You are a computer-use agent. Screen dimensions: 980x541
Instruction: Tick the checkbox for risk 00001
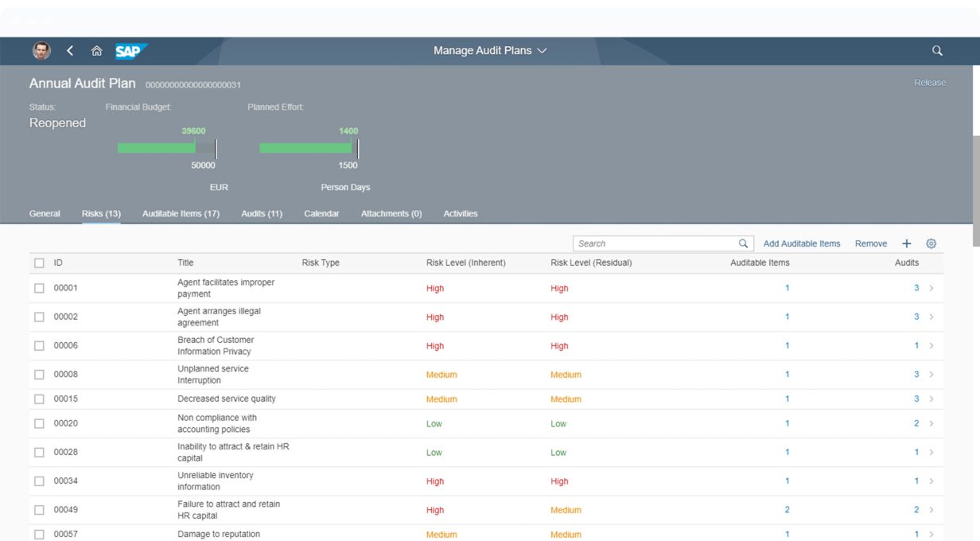[x=39, y=288]
